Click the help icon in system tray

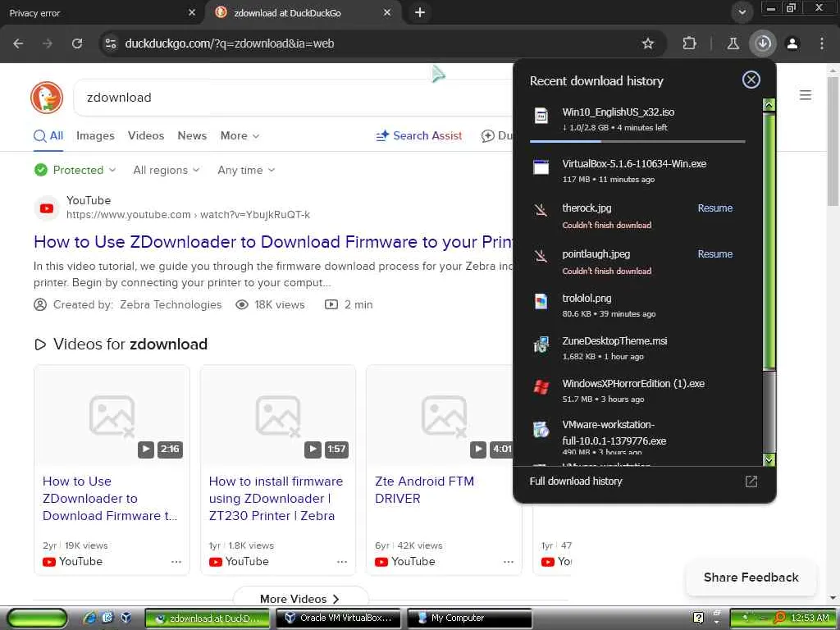(699, 619)
